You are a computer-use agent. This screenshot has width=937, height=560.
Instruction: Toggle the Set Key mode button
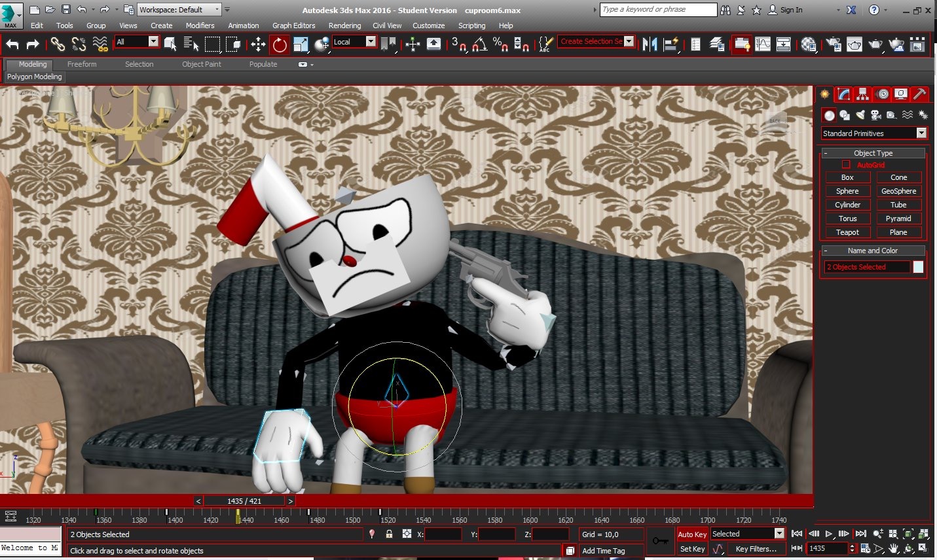[692, 549]
